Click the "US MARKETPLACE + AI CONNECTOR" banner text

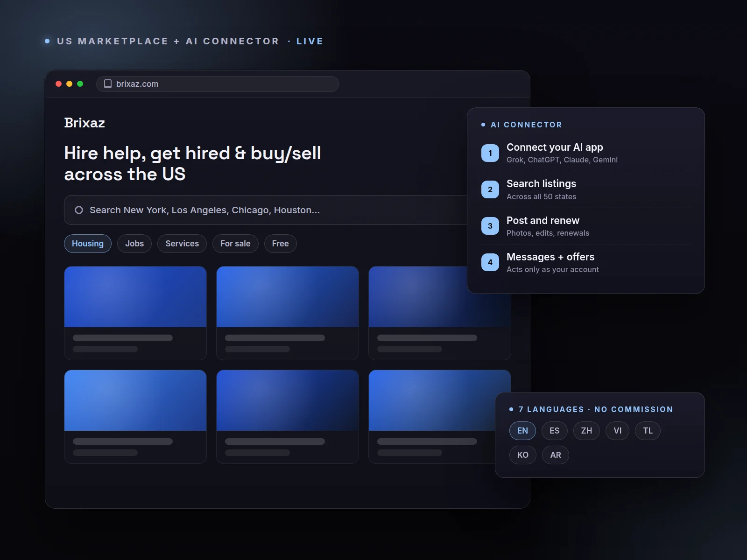pos(168,41)
